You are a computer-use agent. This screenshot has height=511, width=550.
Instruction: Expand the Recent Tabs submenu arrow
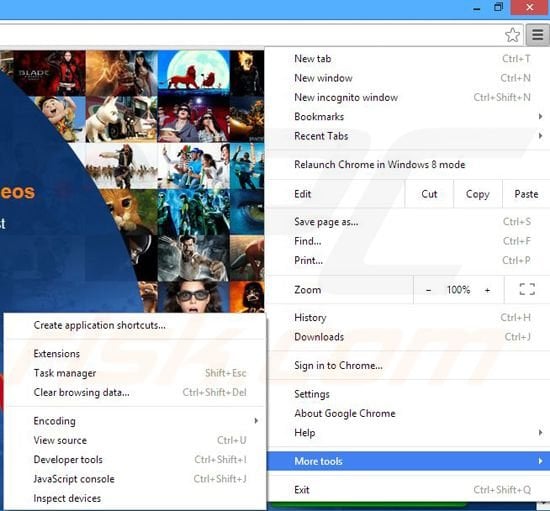tap(541, 136)
